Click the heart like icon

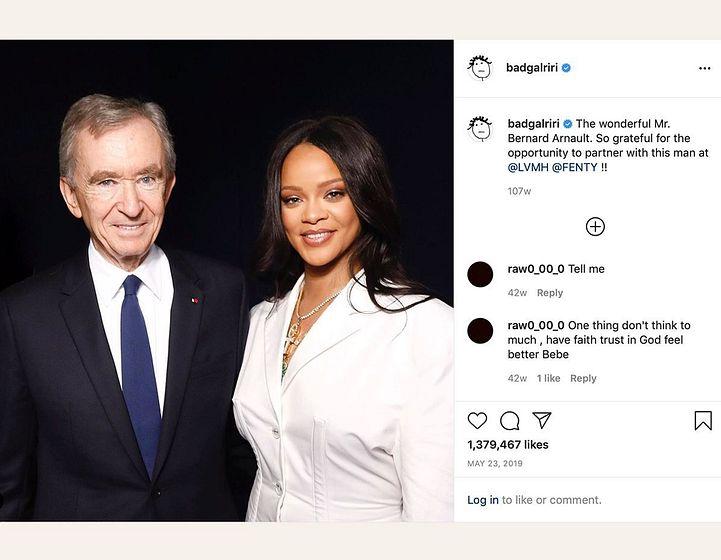coord(477,421)
